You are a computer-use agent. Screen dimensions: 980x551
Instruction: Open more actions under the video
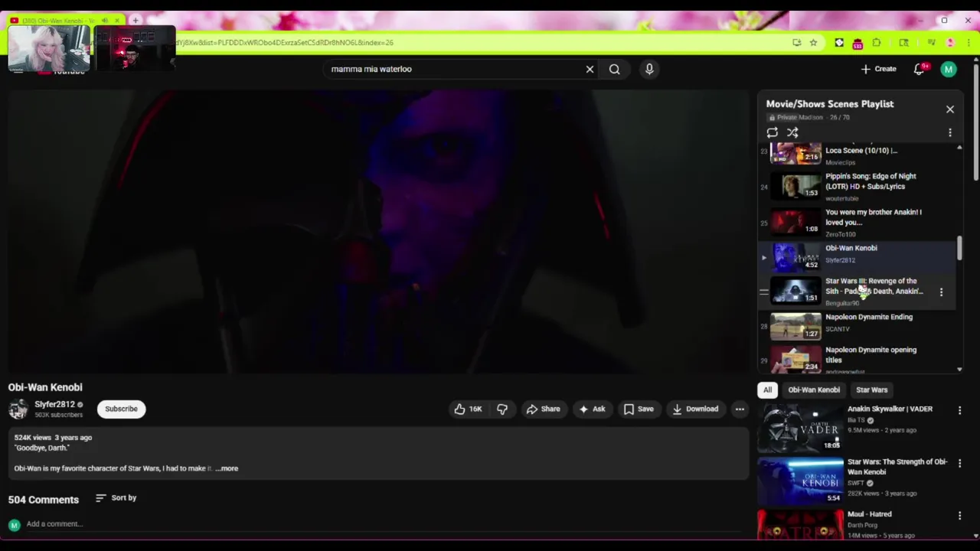click(740, 409)
